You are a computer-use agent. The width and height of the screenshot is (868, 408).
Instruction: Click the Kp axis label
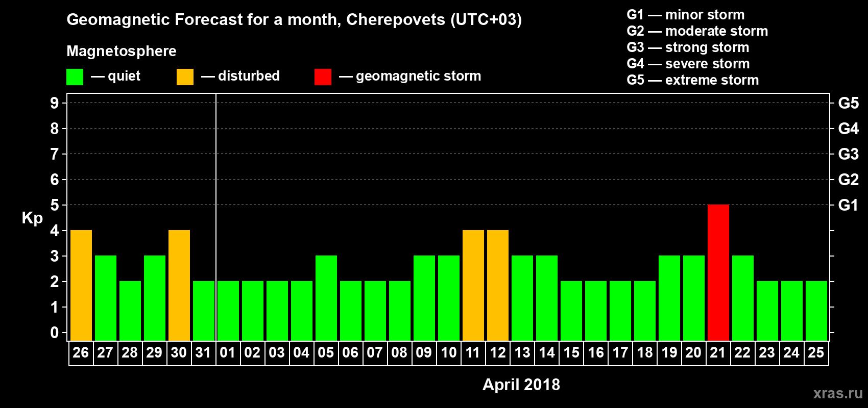[x=32, y=218]
